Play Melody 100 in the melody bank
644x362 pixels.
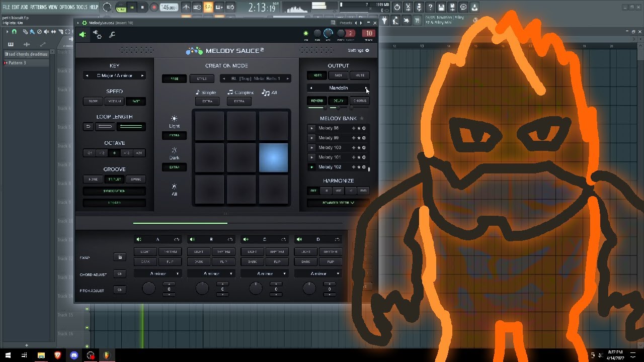coord(312,148)
